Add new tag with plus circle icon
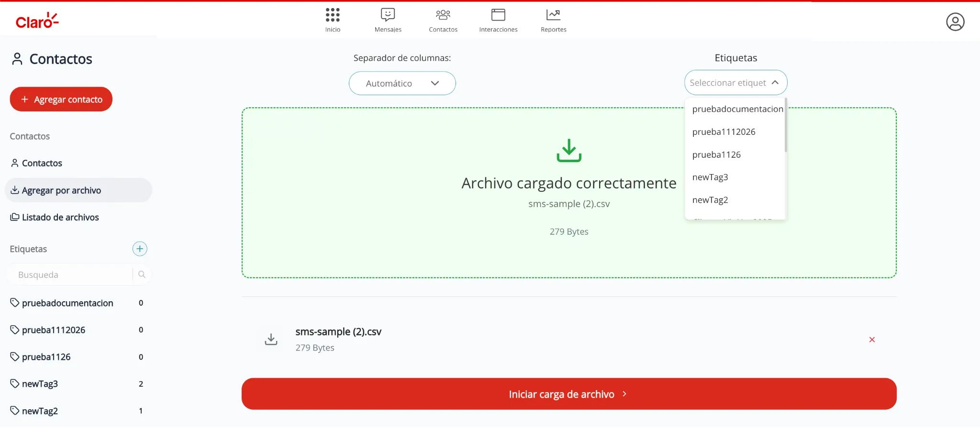 140,249
